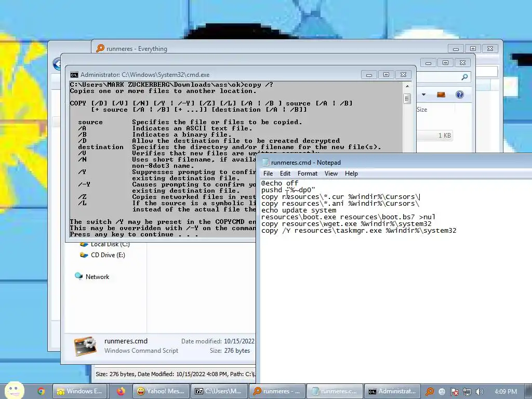532x399 pixels.
Task: Open the Explorer help question mark icon
Action: [x=459, y=95]
